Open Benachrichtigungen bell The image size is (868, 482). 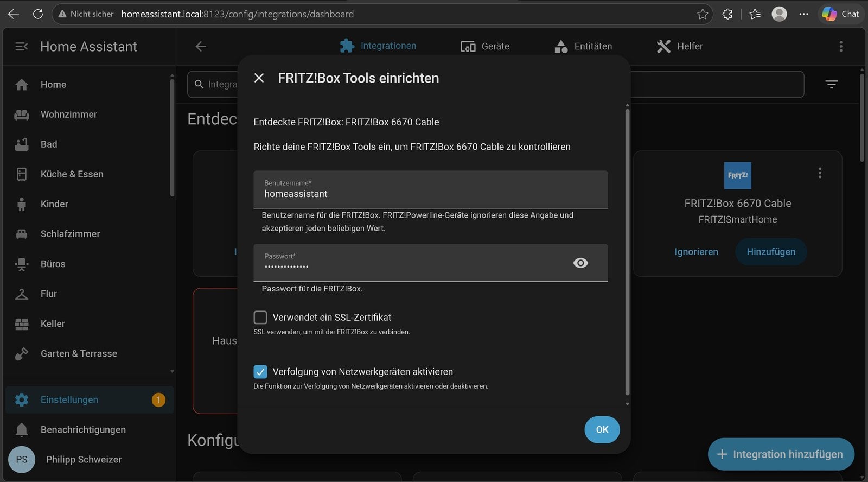tap(22, 430)
